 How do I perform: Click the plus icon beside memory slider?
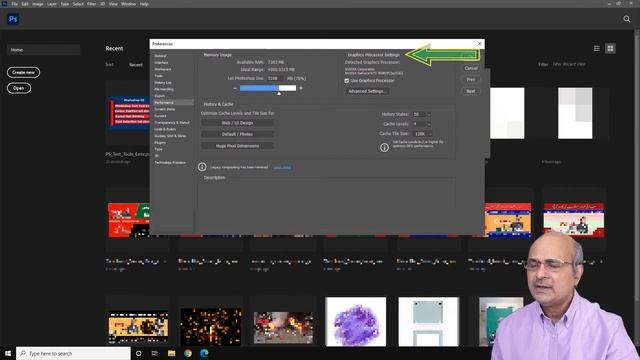(301, 88)
